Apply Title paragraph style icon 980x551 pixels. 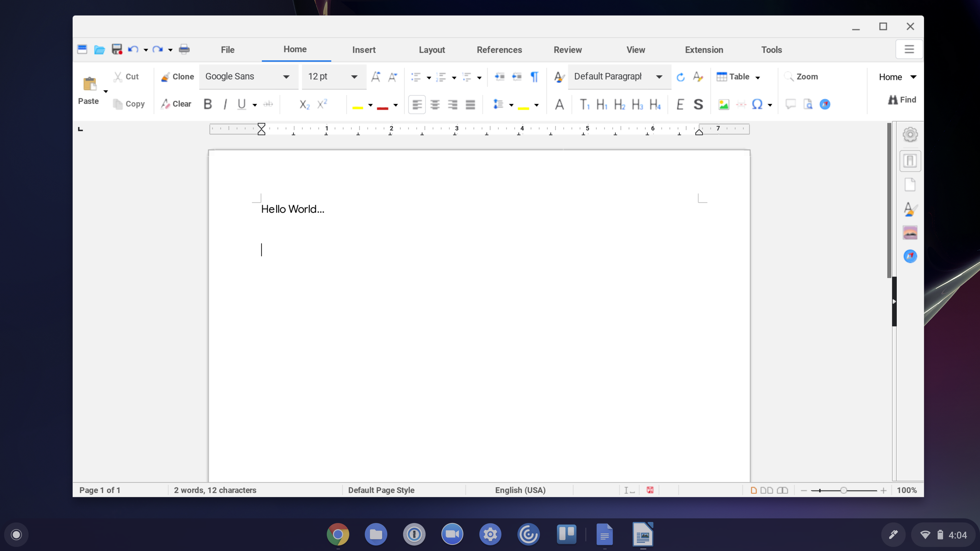(584, 104)
